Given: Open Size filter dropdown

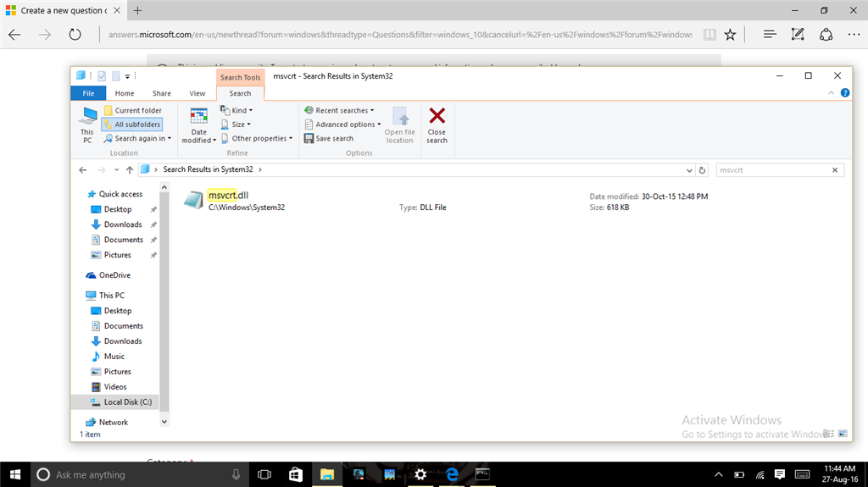Looking at the screenshot, I should tap(236, 125).
